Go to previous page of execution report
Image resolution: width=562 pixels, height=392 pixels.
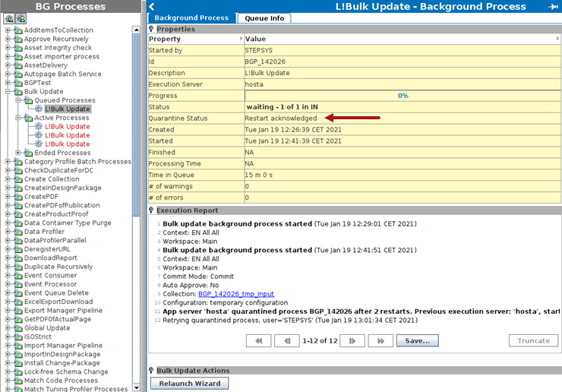coord(287,341)
